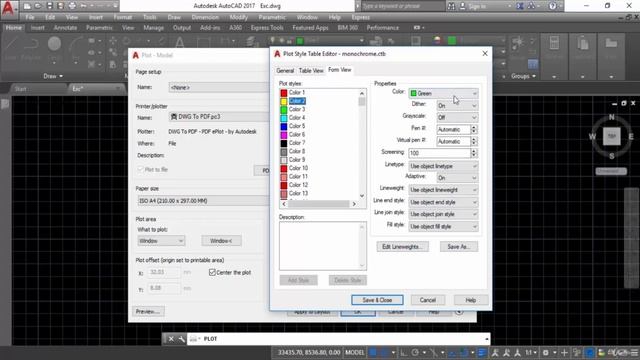The height and width of the screenshot is (360, 640).
Task: Select Color 10 in plot styles list
Action: pos(298,168)
